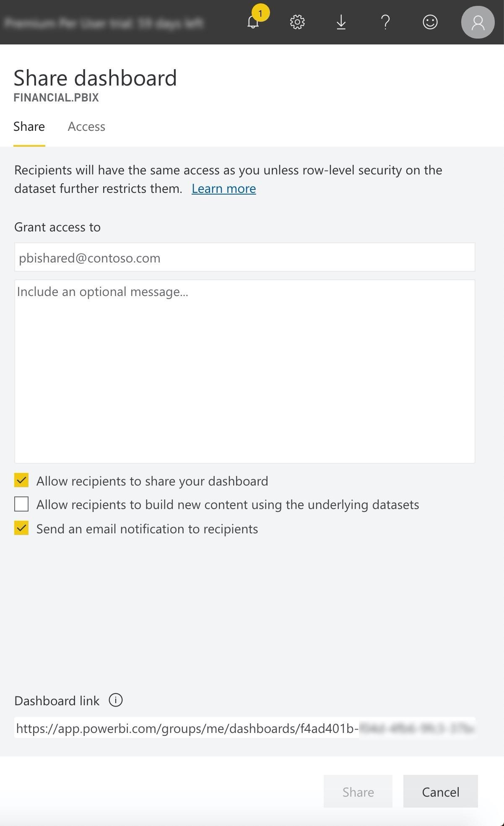
Task: Enable build new content using underlying datasets
Action: (x=21, y=504)
